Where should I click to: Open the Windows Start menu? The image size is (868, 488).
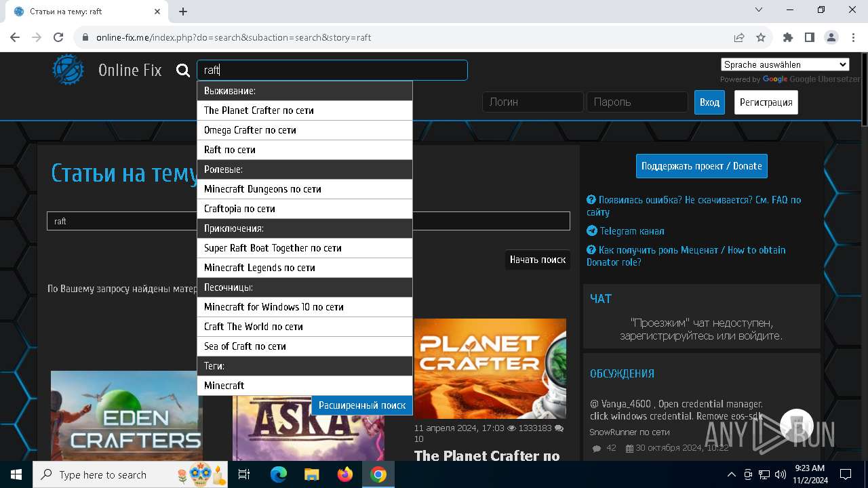(x=16, y=474)
